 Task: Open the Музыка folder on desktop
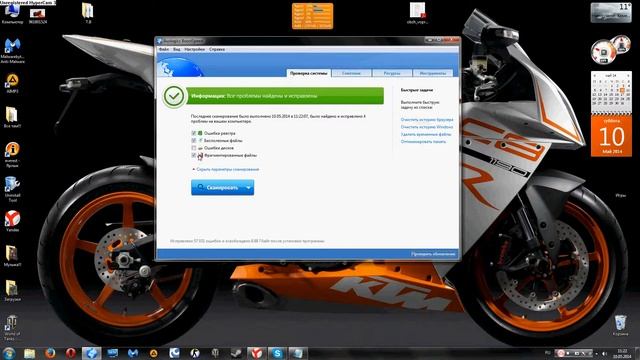12,256
